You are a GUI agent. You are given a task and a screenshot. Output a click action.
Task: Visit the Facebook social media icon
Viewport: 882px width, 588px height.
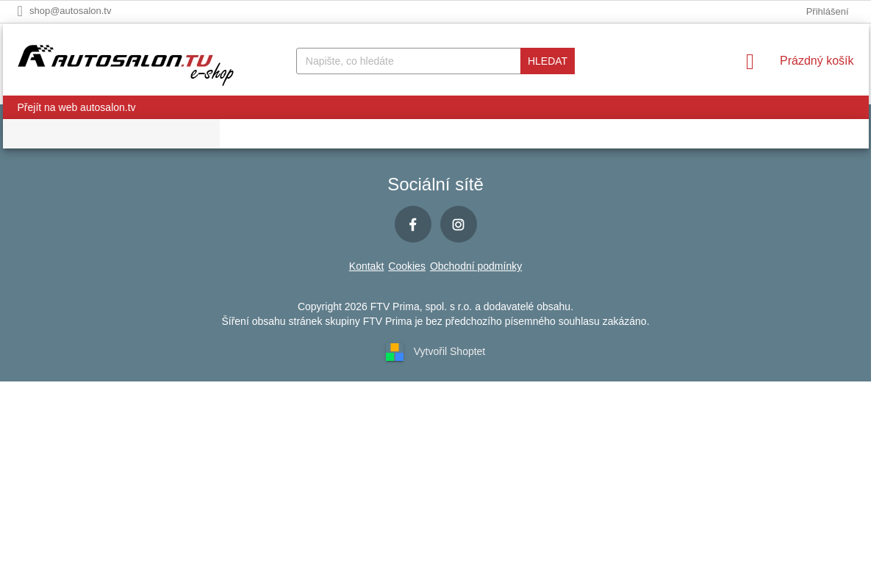[x=412, y=224]
